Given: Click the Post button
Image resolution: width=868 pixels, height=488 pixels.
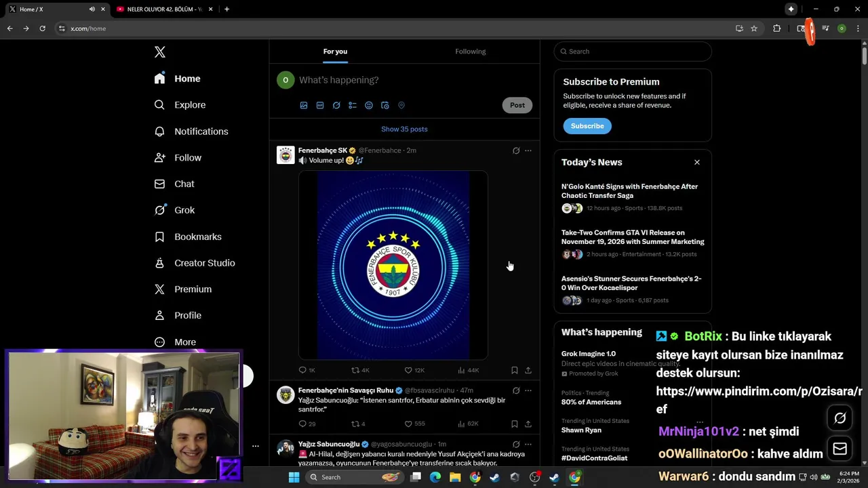Looking at the screenshot, I should (517, 105).
